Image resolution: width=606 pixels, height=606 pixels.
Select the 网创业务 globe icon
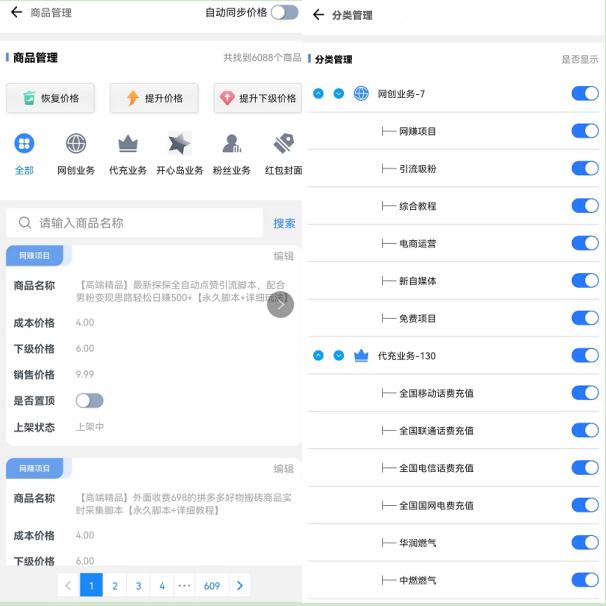click(x=76, y=144)
